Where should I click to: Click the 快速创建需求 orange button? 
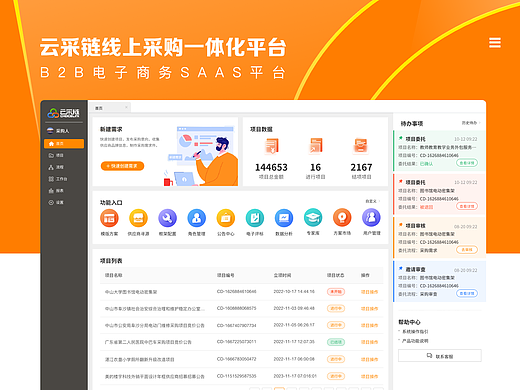point(122,166)
